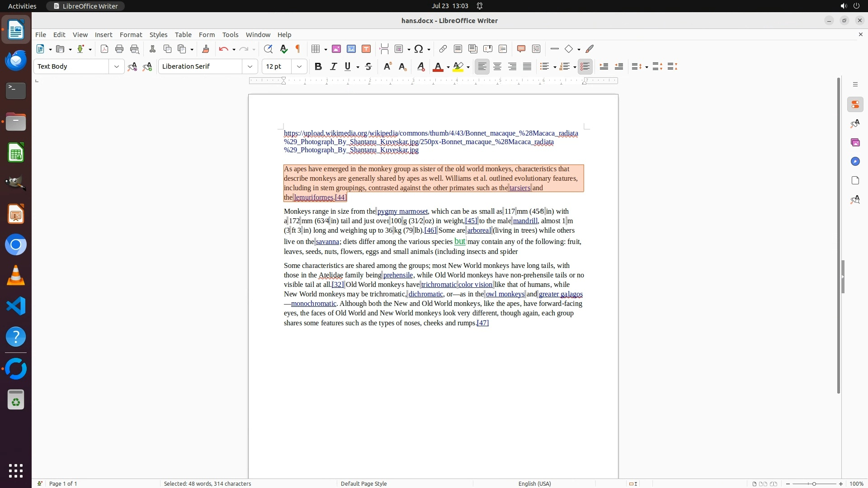
Task: Open the Navigator sidebar panel
Action: (x=855, y=162)
